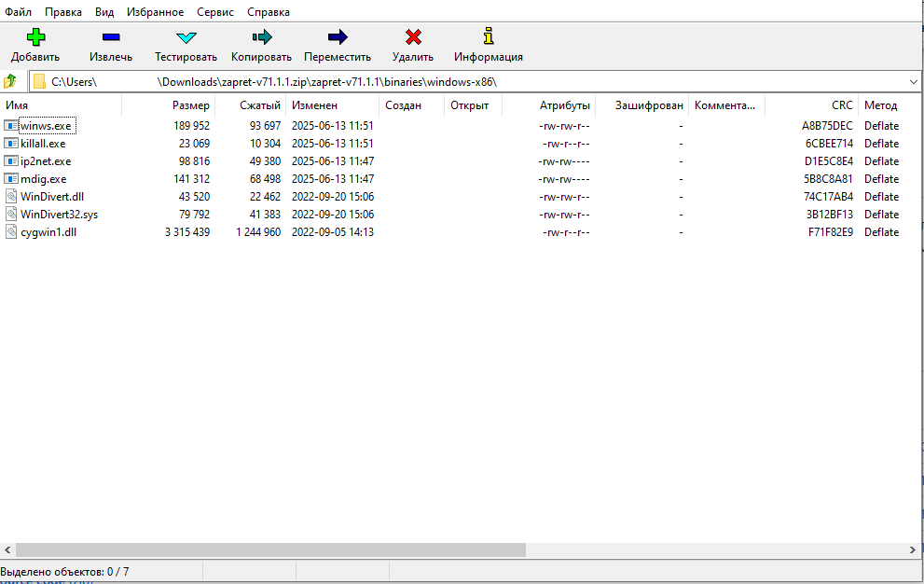The width and height of the screenshot is (924, 584).
Task: Click the red X Удалить icon
Action: [x=413, y=37]
